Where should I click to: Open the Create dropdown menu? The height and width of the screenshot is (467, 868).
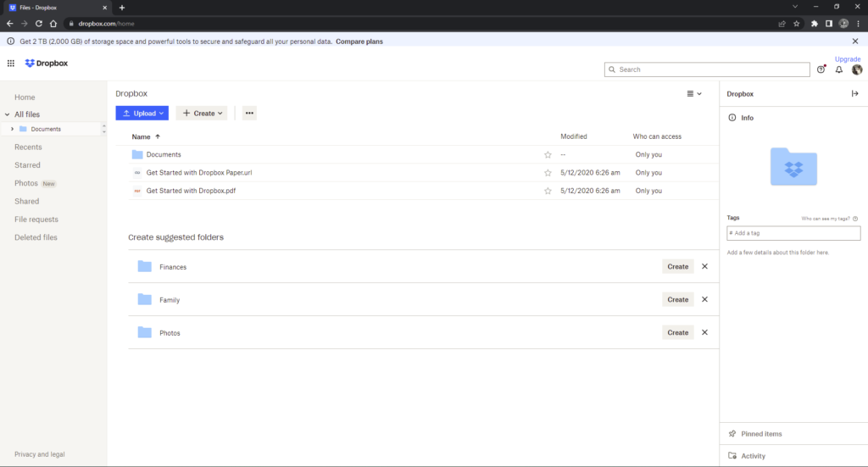pos(202,113)
